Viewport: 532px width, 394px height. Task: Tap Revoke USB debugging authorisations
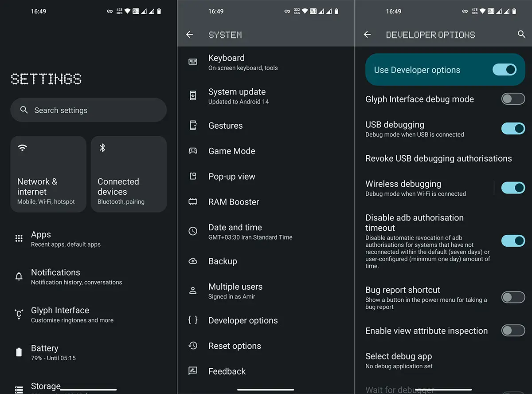[438, 158]
